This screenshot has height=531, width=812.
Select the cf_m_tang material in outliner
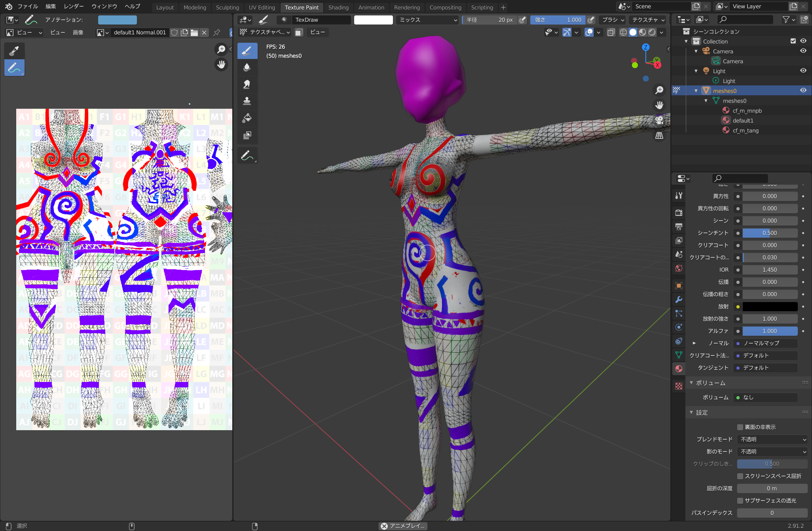(745, 130)
